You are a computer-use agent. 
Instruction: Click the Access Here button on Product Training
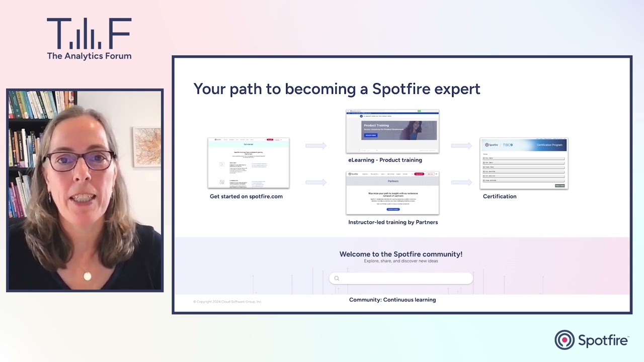point(371,135)
